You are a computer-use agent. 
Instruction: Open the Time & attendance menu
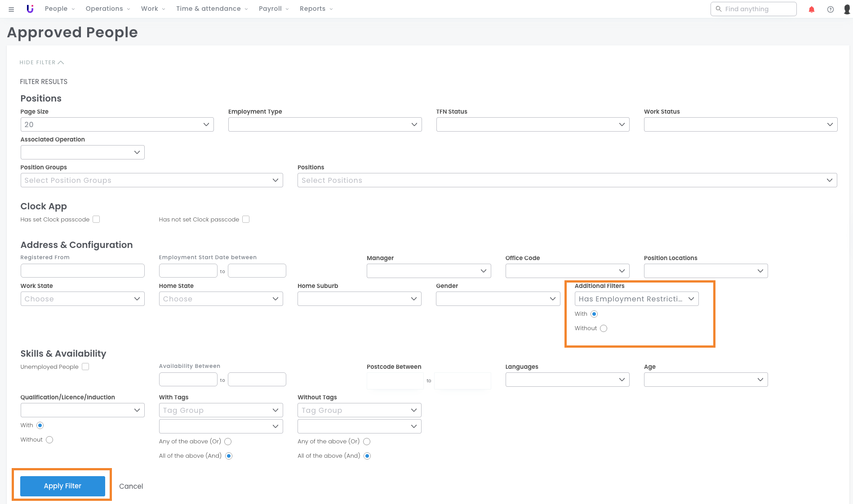click(211, 9)
